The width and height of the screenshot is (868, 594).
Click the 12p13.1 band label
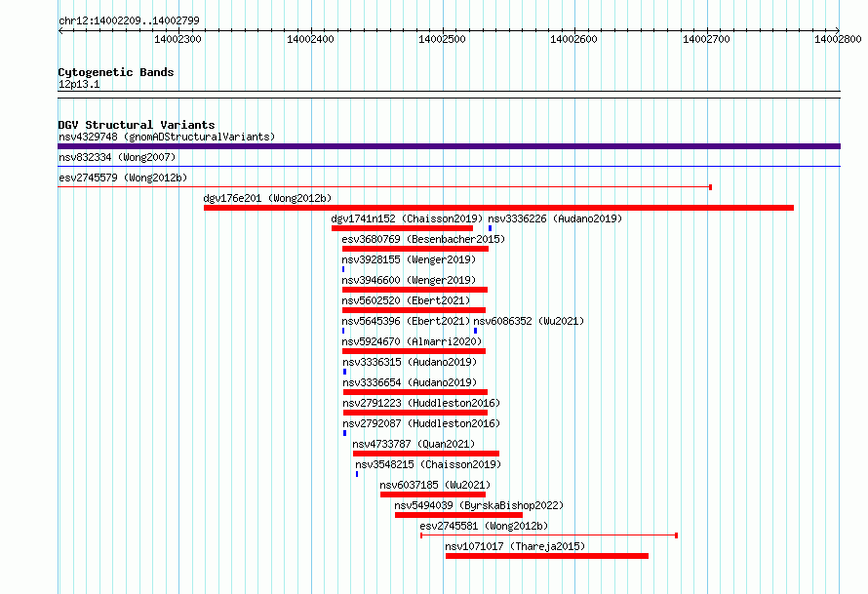[x=79, y=84]
